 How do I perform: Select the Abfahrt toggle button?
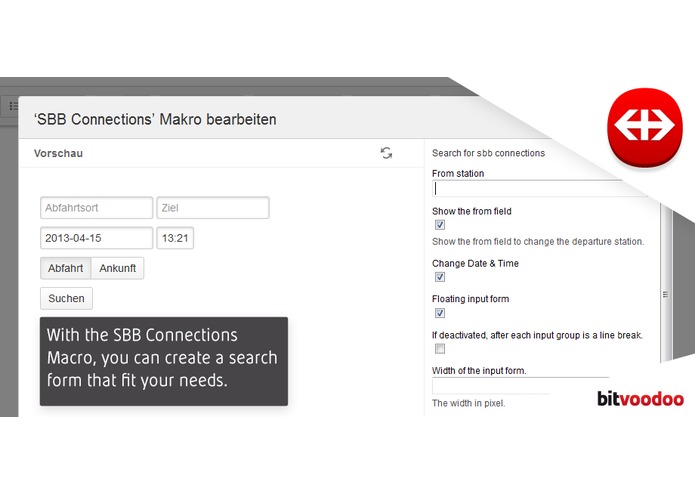coord(66,268)
